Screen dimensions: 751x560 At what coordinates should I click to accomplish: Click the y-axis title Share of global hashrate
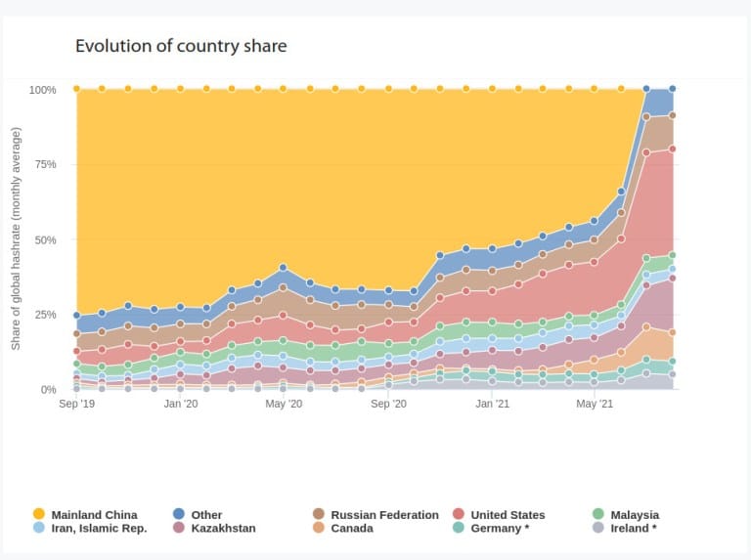click(16, 238)
